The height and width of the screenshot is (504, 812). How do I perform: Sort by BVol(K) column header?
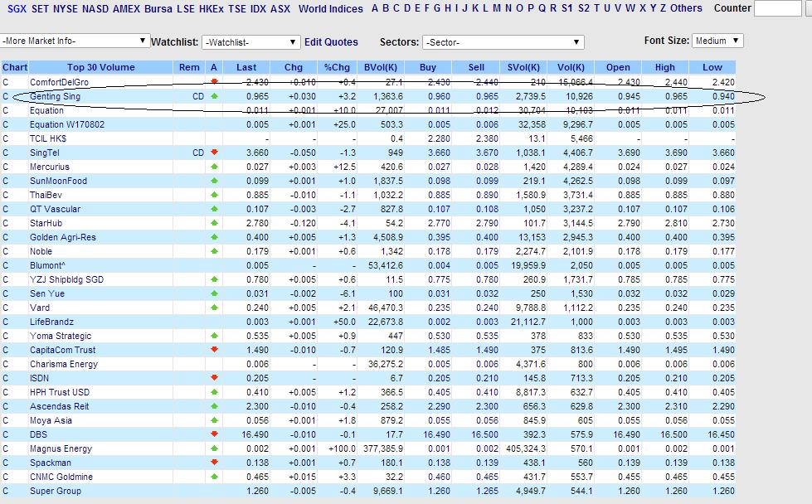381,67
